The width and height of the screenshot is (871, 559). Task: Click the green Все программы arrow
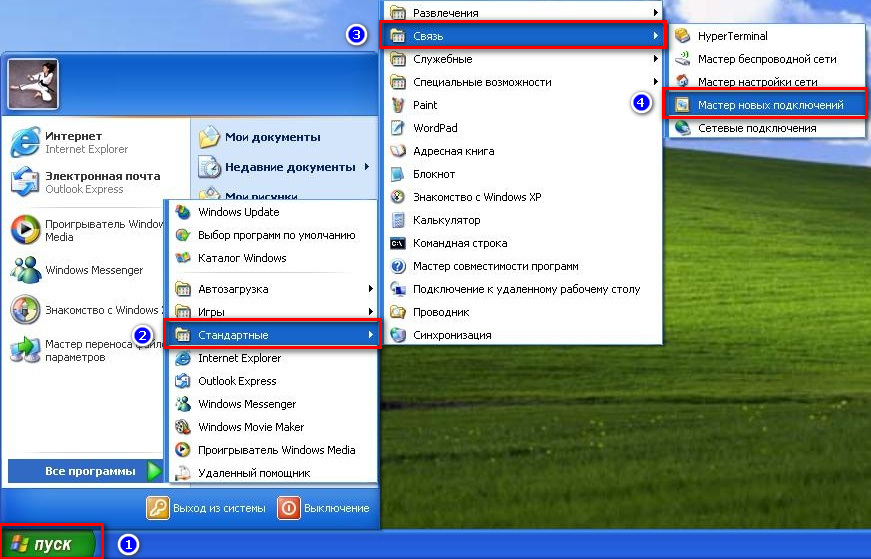point(154,471)
